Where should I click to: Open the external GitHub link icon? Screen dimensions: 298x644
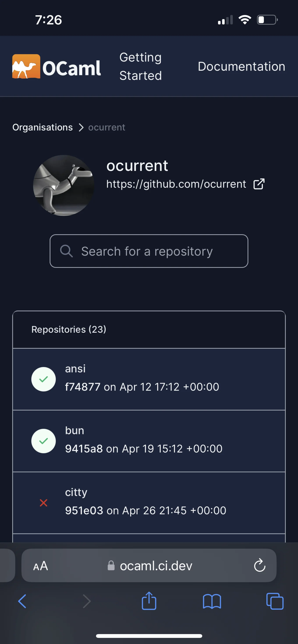click(x=259, y=184)
